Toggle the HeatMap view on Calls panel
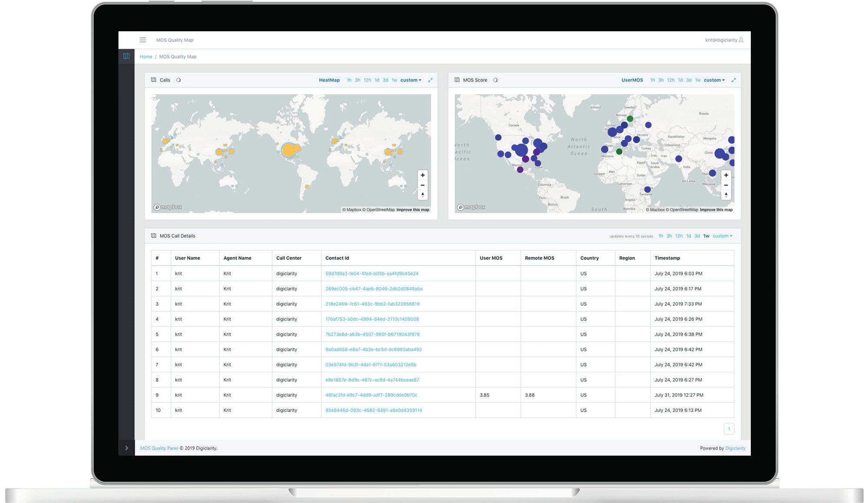The width and height of the screenshot is (868, 503). pos(329,80)
